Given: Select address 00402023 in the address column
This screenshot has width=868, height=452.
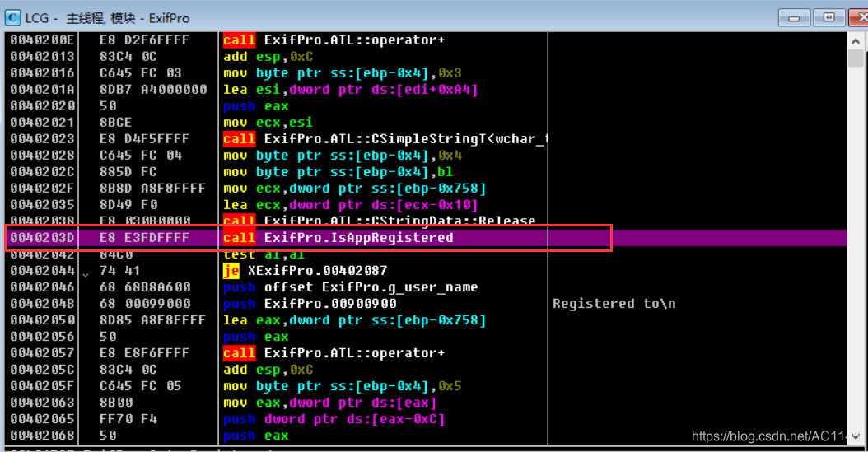Looking at the screenshot, I should (x=42, y=139).
